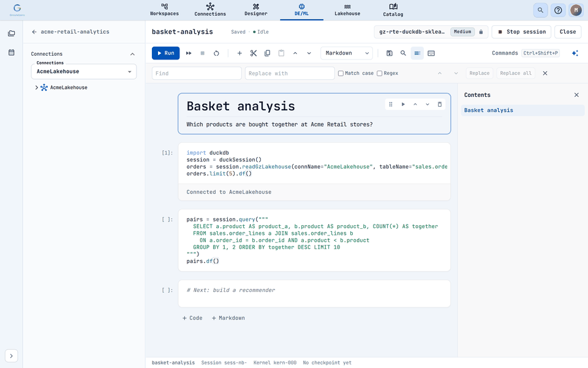Cut the selected cell with scissors icon

tap(254, 53)
